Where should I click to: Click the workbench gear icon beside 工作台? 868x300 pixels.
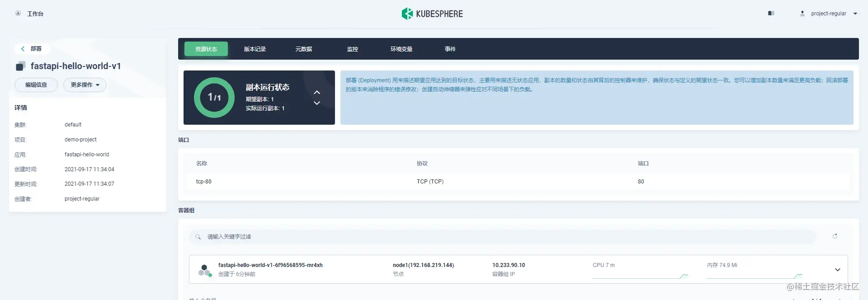click(x=18, y=13)
